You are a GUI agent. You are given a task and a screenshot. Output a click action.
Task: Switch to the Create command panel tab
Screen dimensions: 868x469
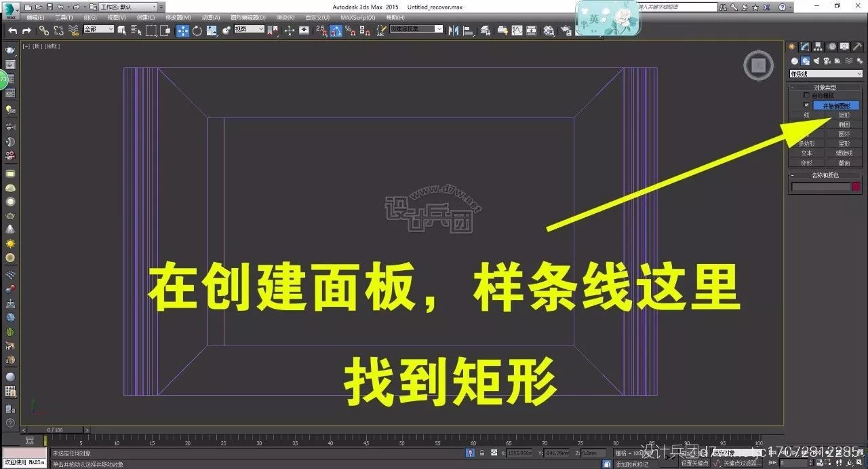point(791,46)
